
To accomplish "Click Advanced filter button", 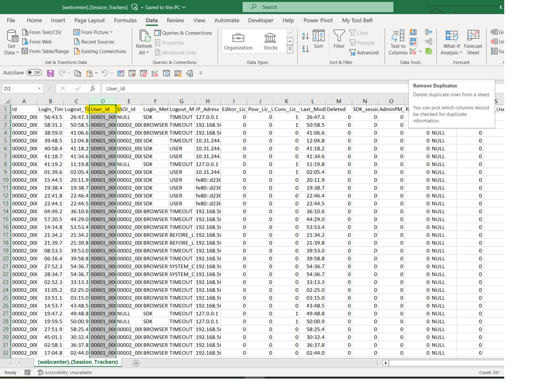I will pyautogui.click(x=364, y=53).
